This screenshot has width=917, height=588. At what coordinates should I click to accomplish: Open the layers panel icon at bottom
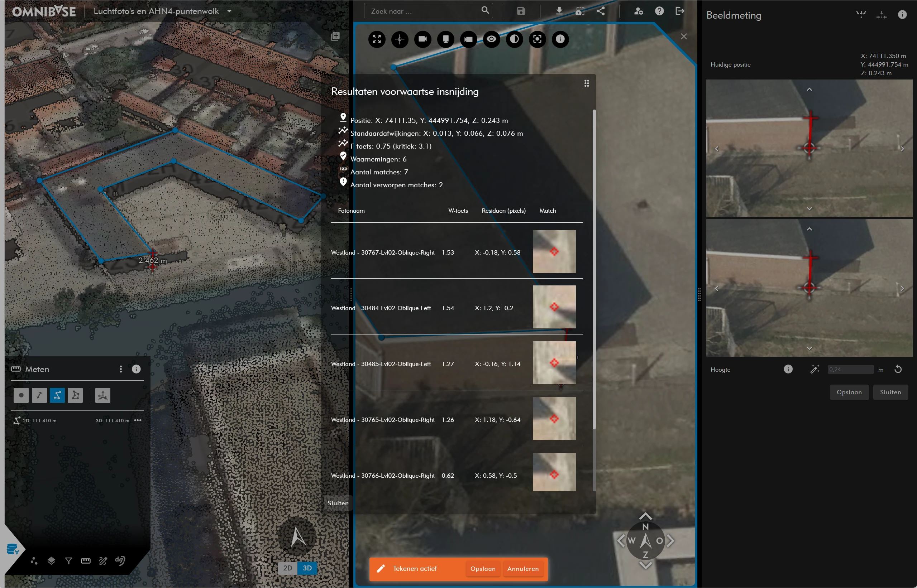click(51, 560)
